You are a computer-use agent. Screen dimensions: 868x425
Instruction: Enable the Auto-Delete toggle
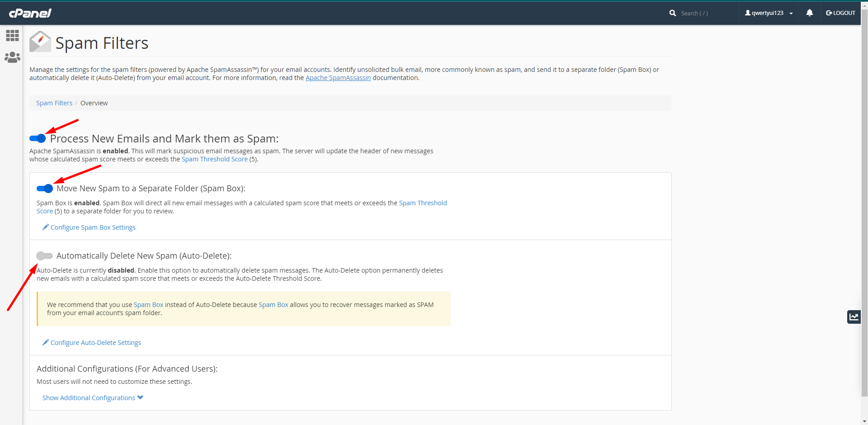44,256
